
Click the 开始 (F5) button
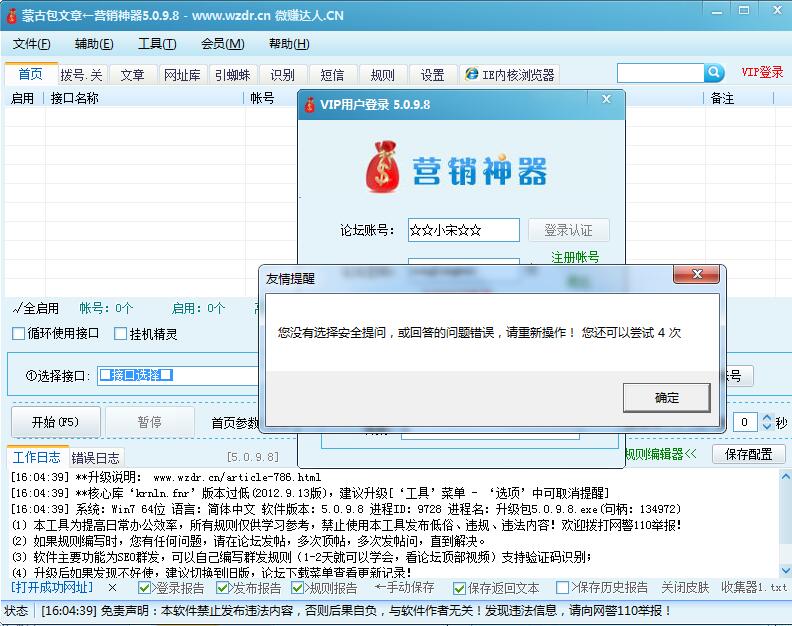pyautogui.click(x=56, y=422)
